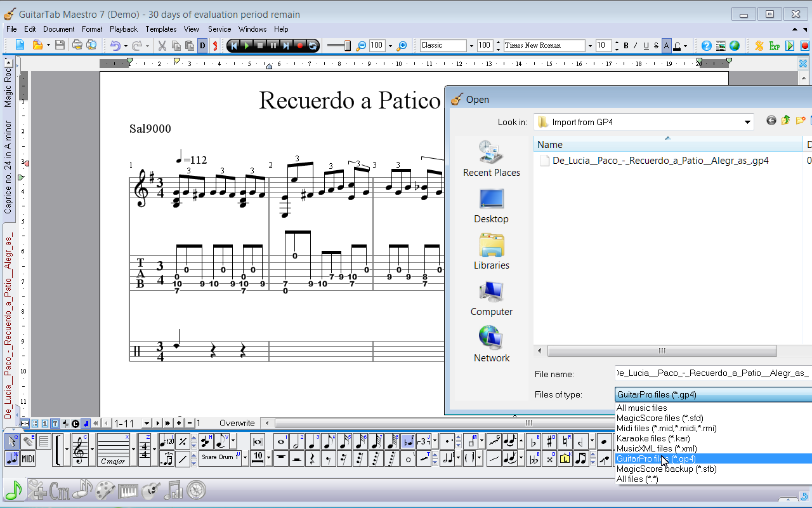Select the half note duration

point(297,441)
